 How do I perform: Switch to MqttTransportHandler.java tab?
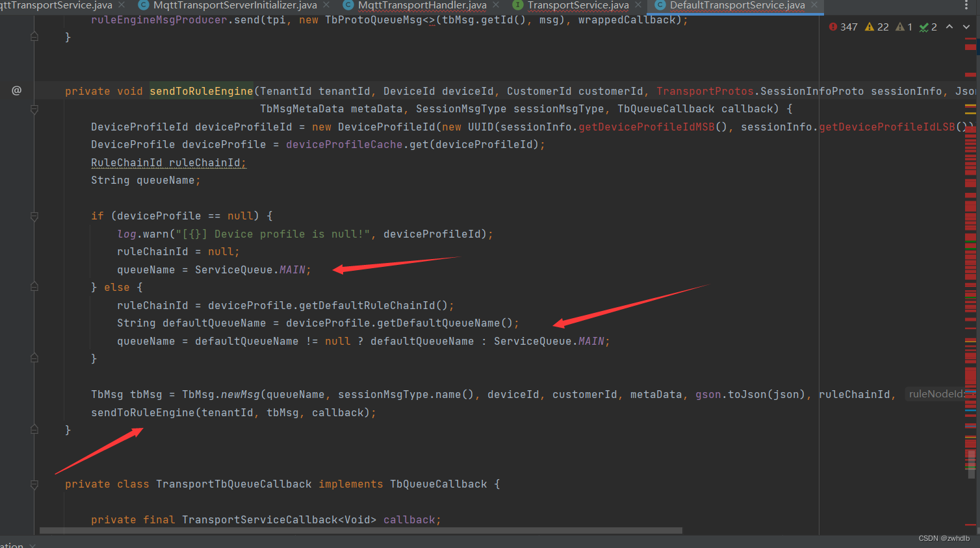422,5
